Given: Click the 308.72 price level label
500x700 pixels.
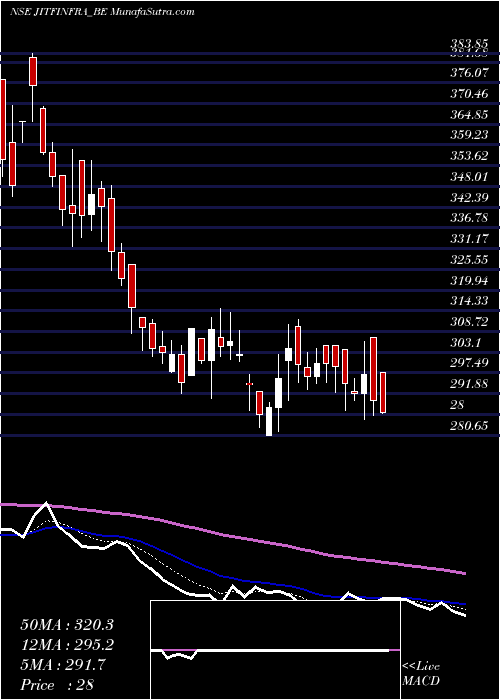Looking at the screenshot, I should coord(469,322).
